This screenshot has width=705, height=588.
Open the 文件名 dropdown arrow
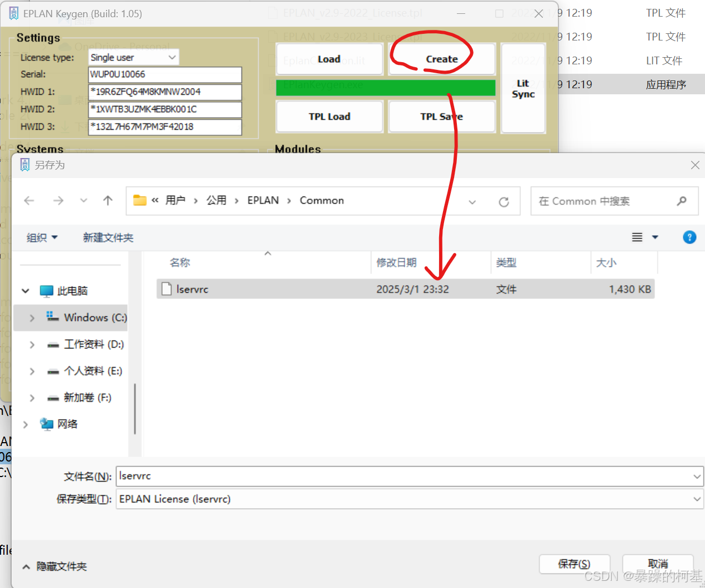click(697, 477)
